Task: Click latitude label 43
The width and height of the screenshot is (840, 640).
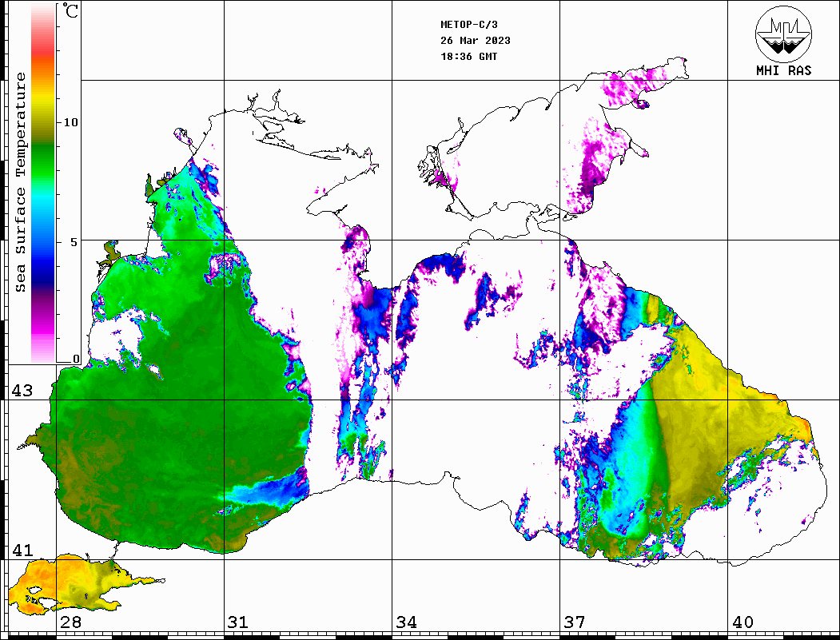Action: (22, 391)
